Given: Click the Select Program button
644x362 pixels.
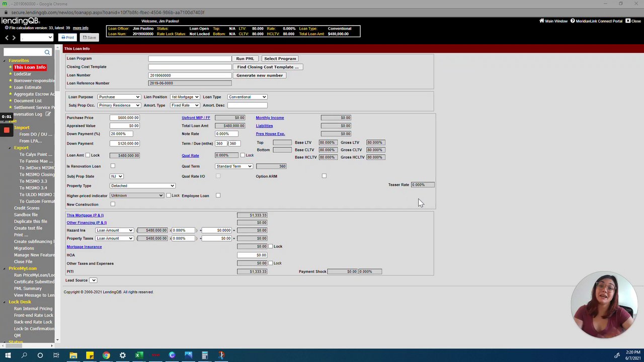Looking at the screenshot, I should click(280, 59).
